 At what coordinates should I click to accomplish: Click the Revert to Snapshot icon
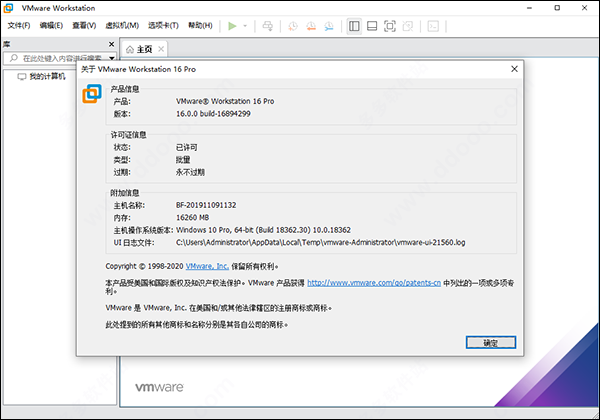tap(311, 26)
